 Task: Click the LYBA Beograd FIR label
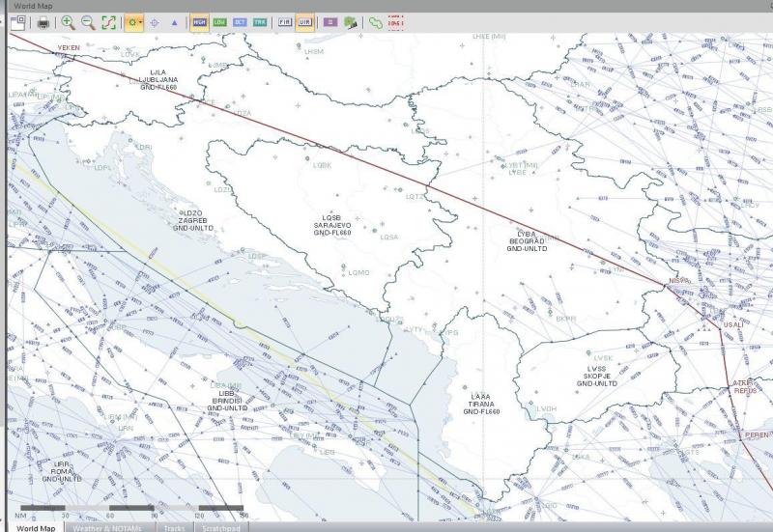(527, 241)
